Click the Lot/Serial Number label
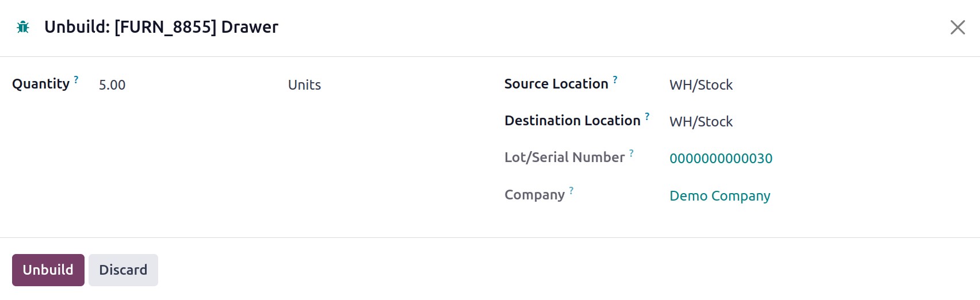 click(x=564, y=157)
